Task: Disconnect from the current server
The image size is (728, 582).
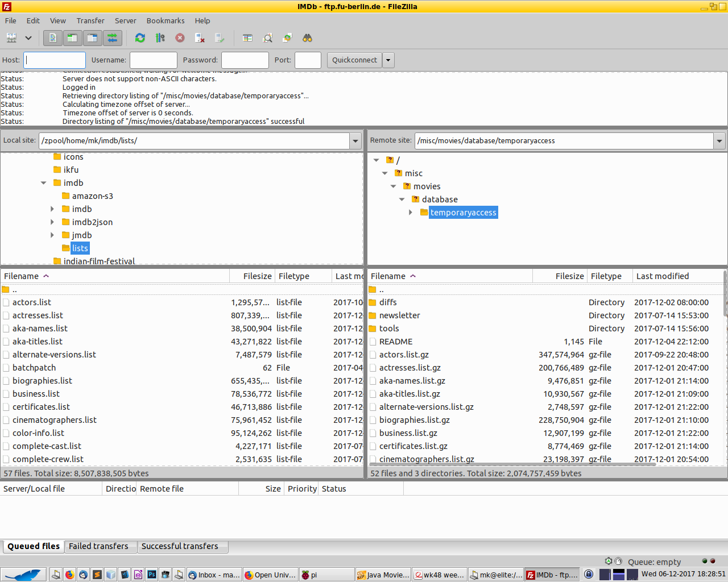Action: tap(200, 38)
